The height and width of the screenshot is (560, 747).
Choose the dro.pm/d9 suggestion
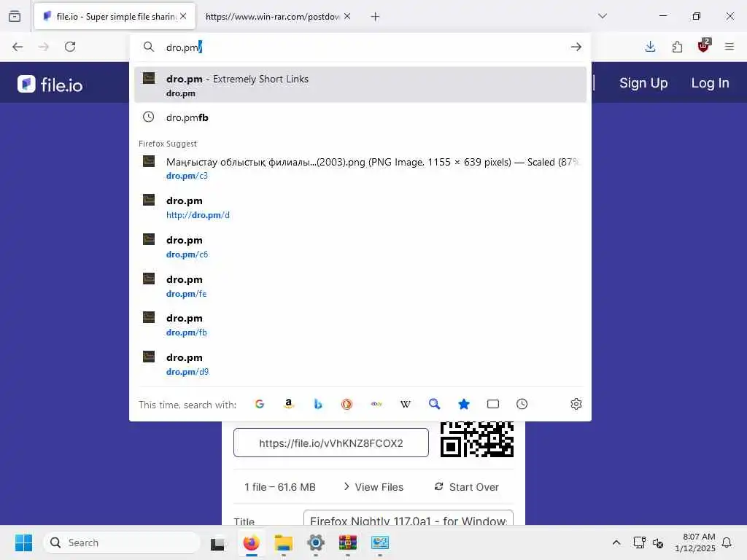click(360, 364)
